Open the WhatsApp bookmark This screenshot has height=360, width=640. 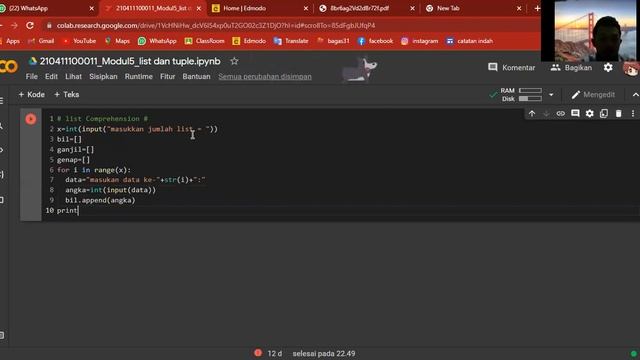[x=157, y=41]
